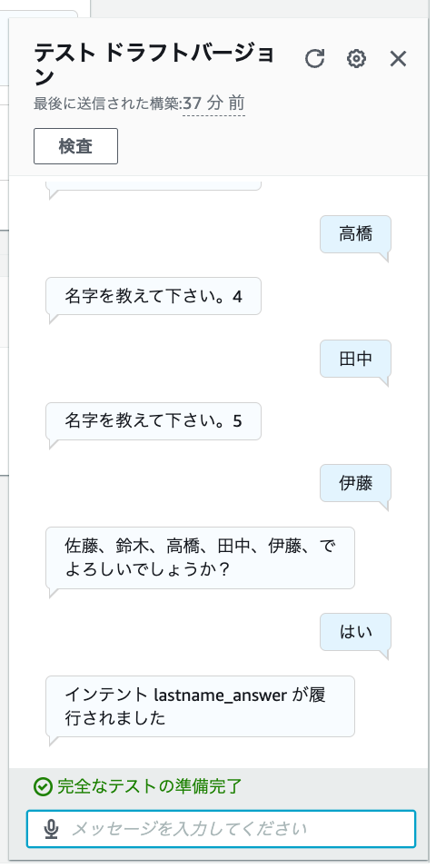
Task: Click the '37 分 前' build time link
Action: pyautogui.click(x=213, y=103)
